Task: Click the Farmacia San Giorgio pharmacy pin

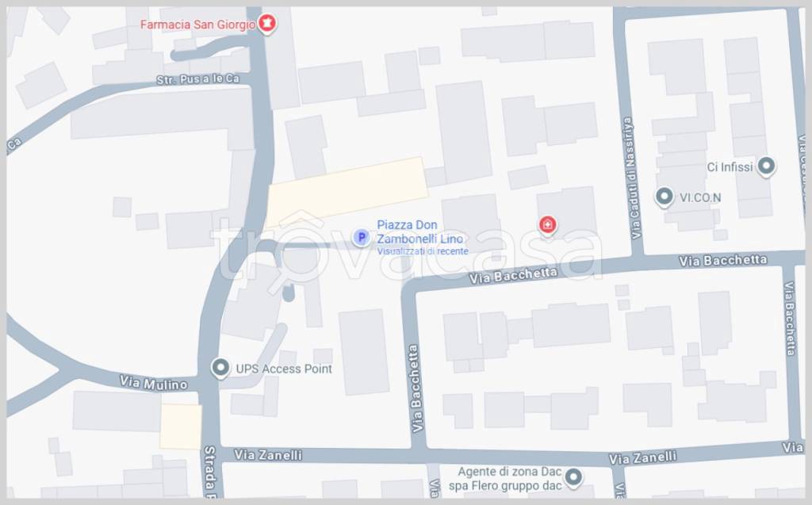Action: pyautogui.click(x=266, y=24)
